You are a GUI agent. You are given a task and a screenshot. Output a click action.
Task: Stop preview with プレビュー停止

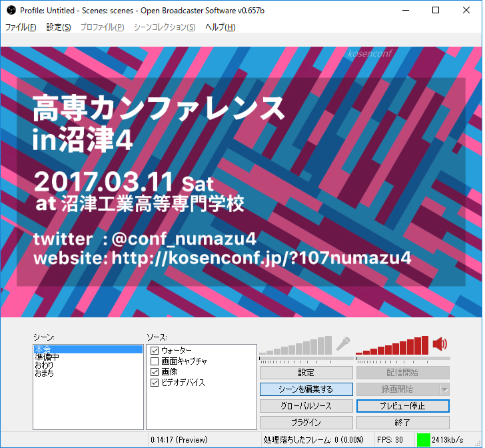(402, 406)
